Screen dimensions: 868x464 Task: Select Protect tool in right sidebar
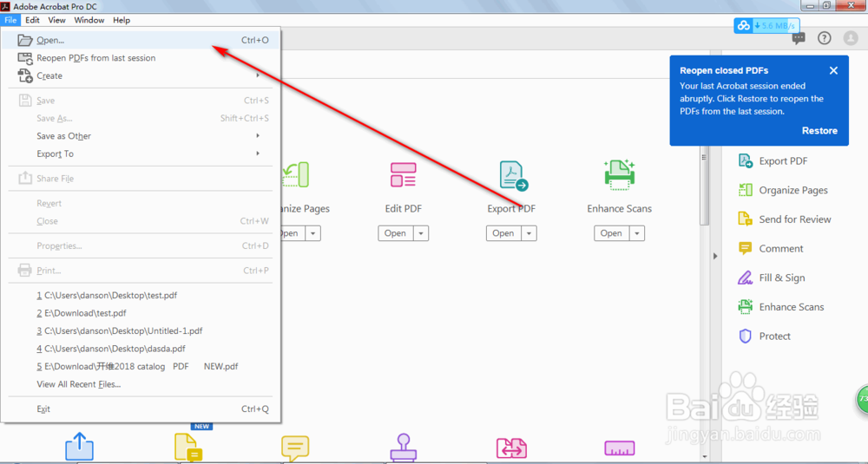tap(765, 337)
